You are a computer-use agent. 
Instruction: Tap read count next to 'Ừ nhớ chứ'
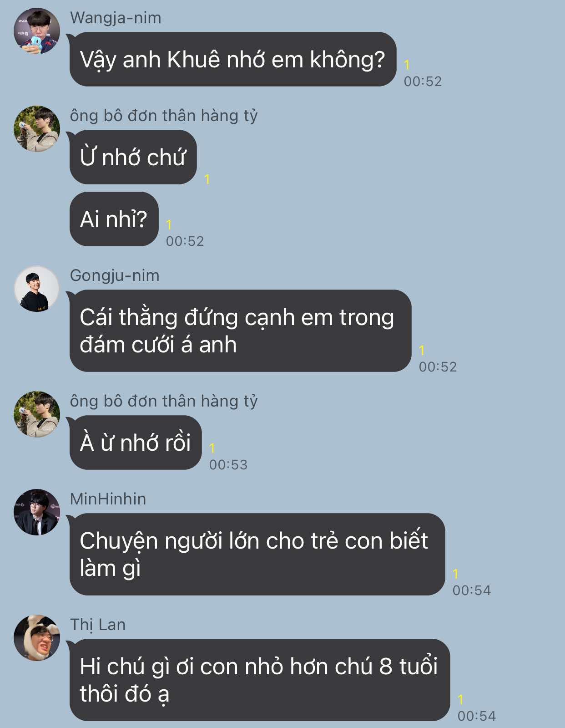[207, 179]
